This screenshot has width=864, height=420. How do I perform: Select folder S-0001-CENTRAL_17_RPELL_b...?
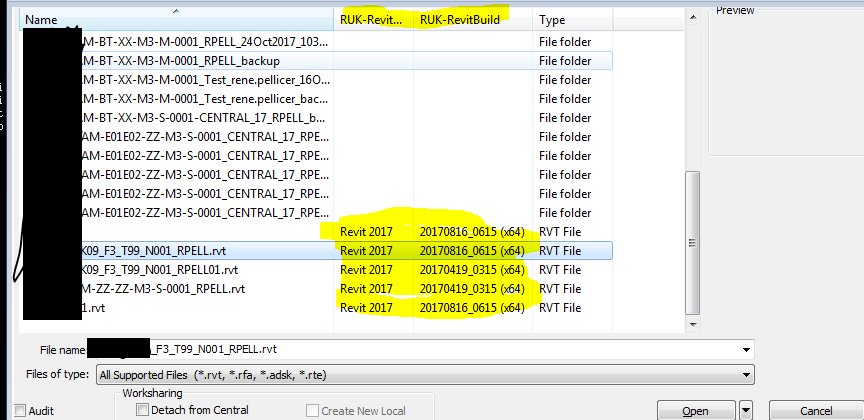tap(203, 118)
